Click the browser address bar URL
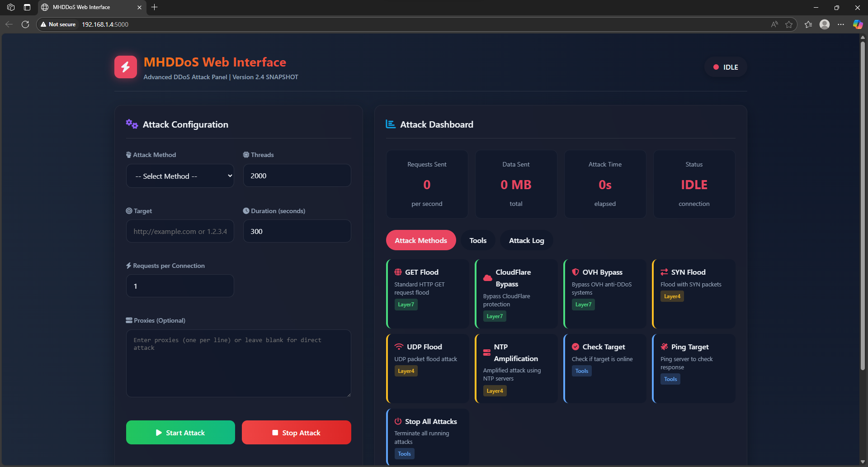Viewport: 868px width, 467px height. 105,24
